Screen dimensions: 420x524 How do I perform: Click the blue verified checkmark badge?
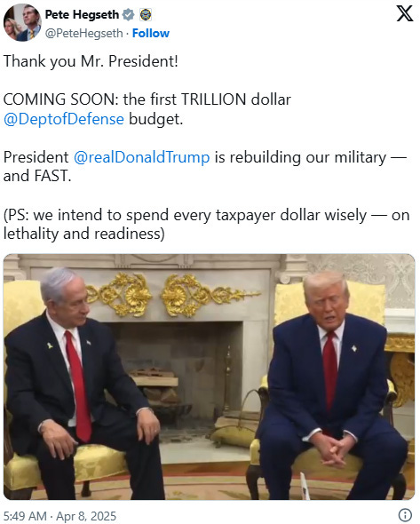coord(128,15)
